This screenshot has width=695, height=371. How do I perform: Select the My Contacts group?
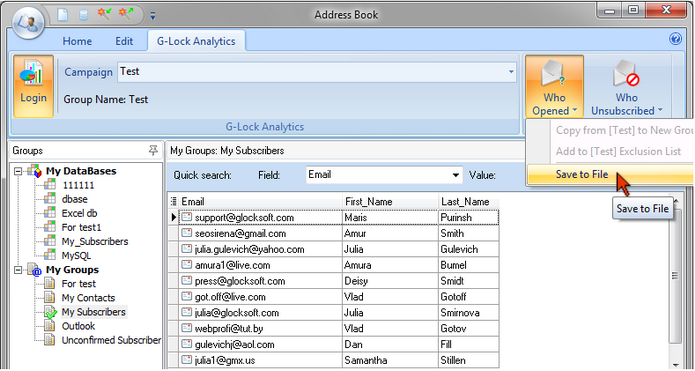point(88,298)
